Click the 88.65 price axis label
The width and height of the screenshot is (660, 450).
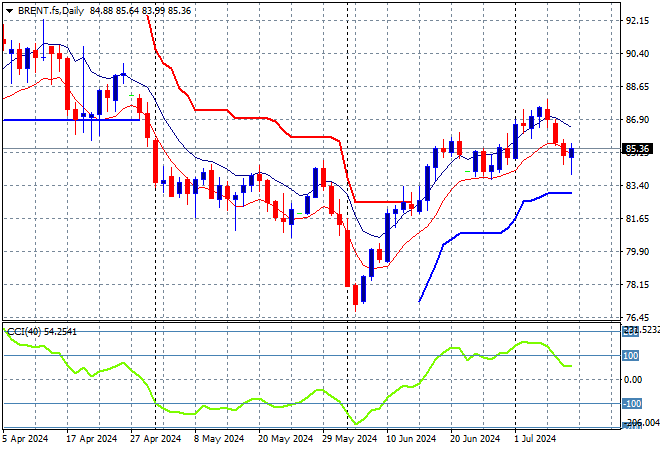[638, 87]
